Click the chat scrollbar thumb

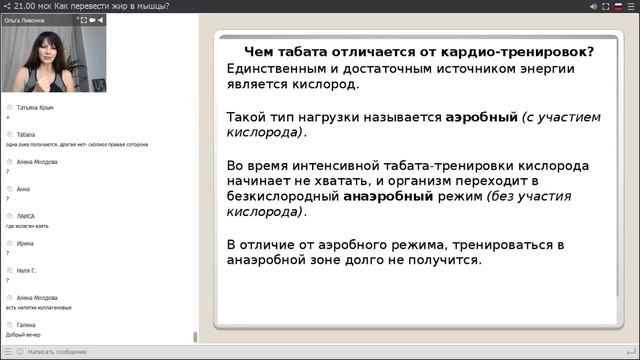click(195, 337)
